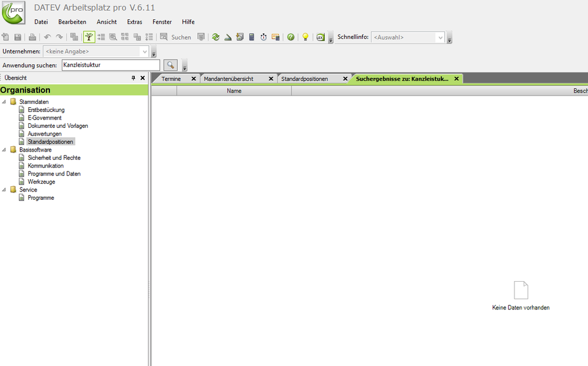Click the stopwatch timer icon
Image resolution: width=588 pixels, height=366 pixels.
pos(264,37)
